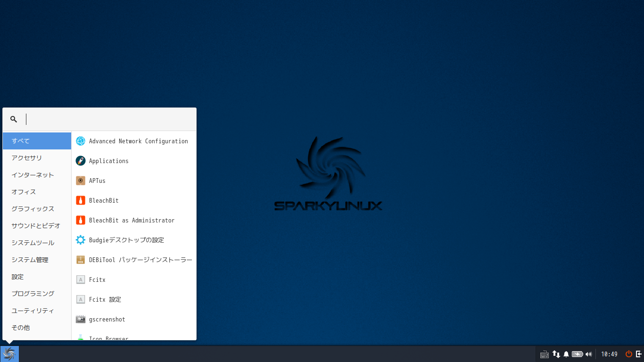Select the 設定 category
This screenshot has width=644, height=362.
pyautogui.click(x=37, y=277)
